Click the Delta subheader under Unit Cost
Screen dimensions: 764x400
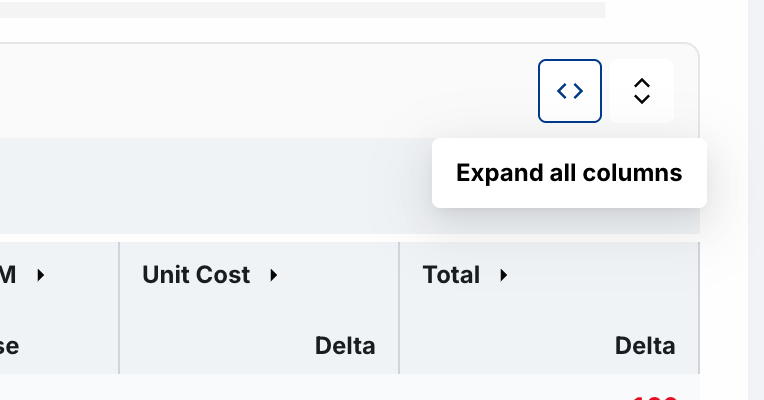coord(345,346)
